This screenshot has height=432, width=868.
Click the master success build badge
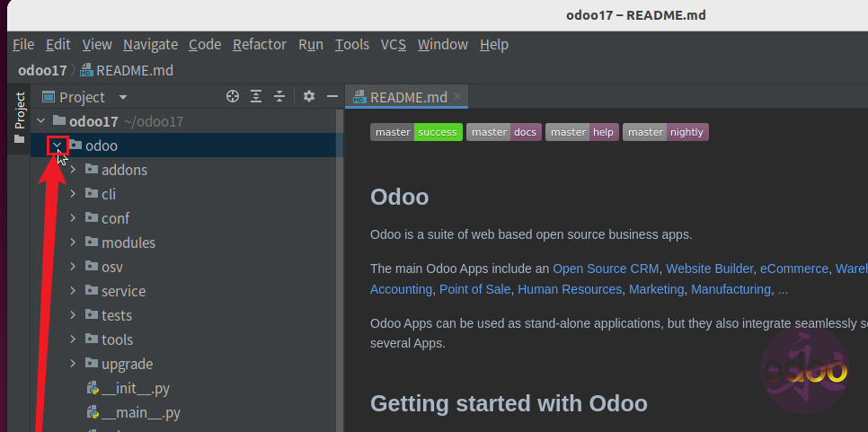point(416,132)
